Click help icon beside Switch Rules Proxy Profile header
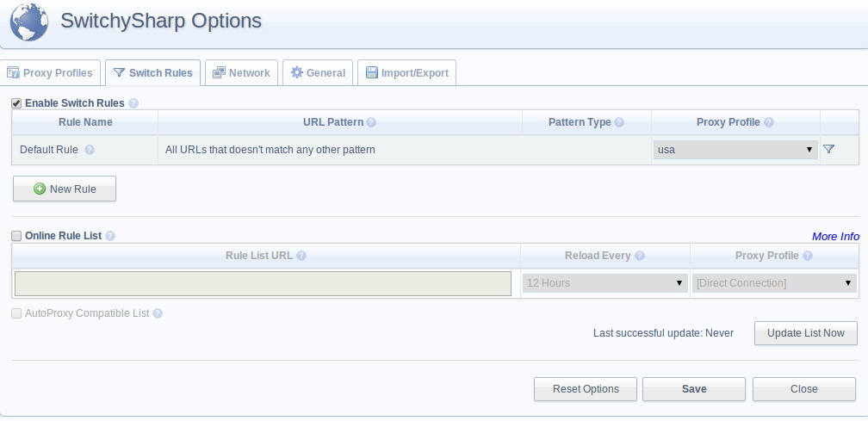The image size is (868, 421). (768, 122)
